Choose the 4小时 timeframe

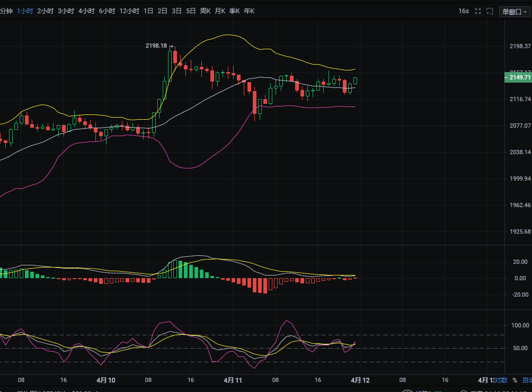86,11
